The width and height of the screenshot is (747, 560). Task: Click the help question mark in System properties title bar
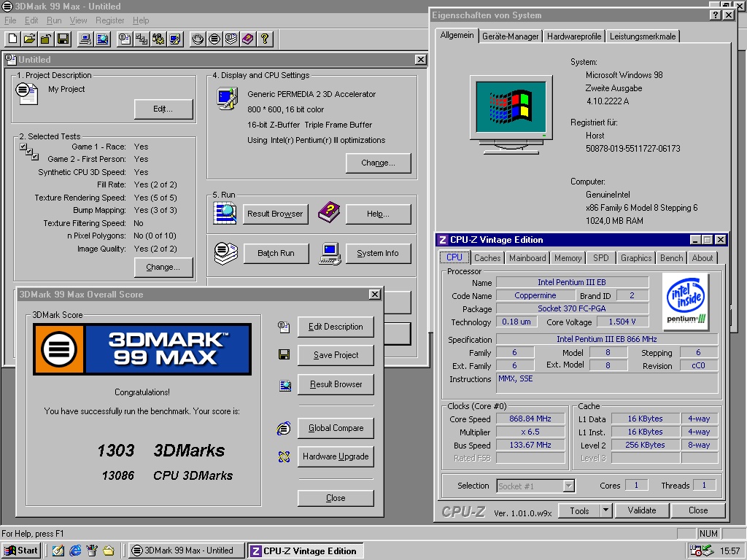coord(715,15)
